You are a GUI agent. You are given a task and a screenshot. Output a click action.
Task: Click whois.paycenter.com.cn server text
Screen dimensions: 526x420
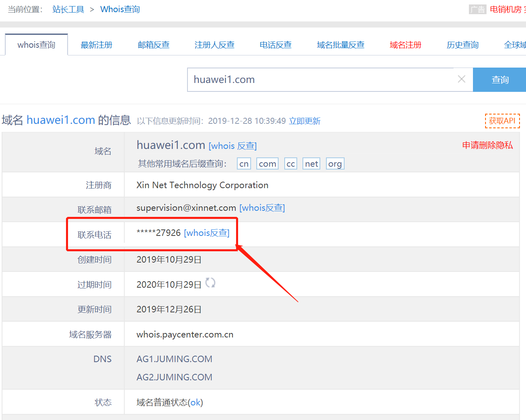(x=185, y=335)
